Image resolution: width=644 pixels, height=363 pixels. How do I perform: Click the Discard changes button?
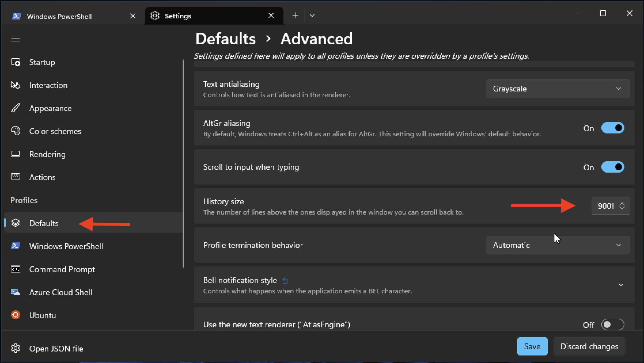(589, 346)
